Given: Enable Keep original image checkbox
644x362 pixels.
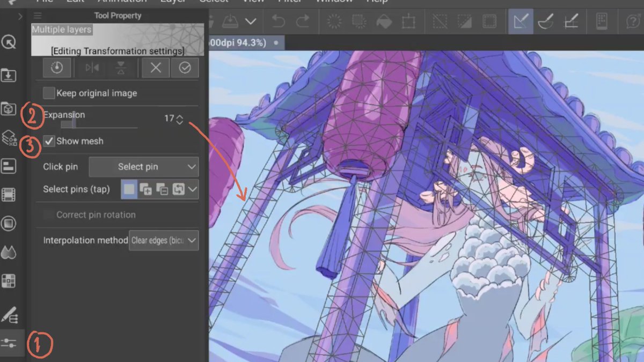Looking at the screenshot, I should 49,93.
